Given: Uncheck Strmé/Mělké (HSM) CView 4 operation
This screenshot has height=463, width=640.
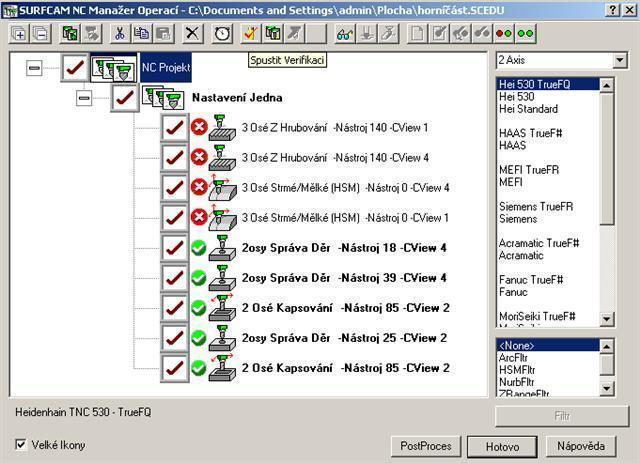Looking at the screenshot, I should 175,188.
